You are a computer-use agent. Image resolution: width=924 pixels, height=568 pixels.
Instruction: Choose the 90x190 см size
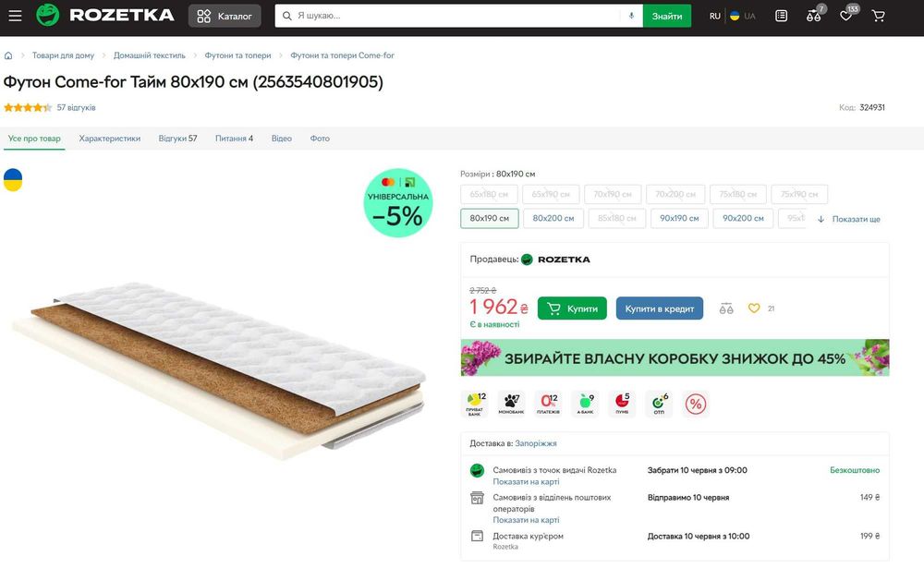tap(679, 219)
